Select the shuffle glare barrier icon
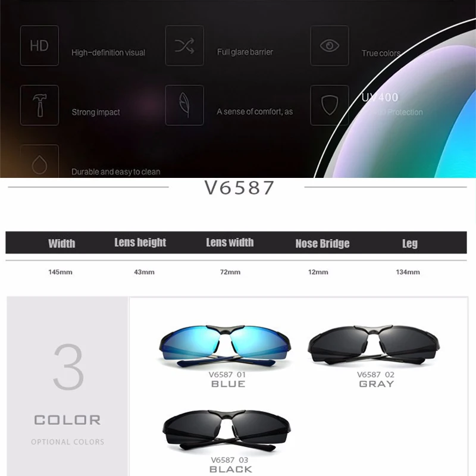This screenshot has width=476, height=476. pyautogui.click(x=184, y=46)
